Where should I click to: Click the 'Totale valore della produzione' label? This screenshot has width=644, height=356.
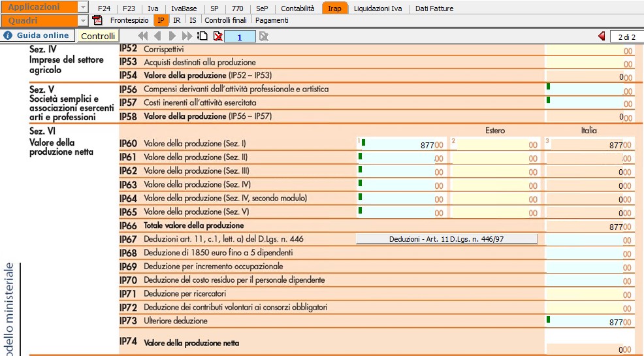pyautogui.click(x=193, y=225)
